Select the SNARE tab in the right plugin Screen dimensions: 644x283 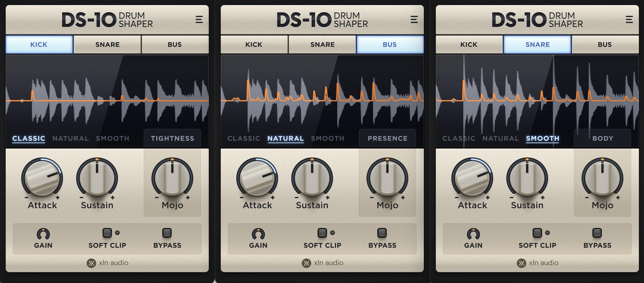tap(537, 45)
